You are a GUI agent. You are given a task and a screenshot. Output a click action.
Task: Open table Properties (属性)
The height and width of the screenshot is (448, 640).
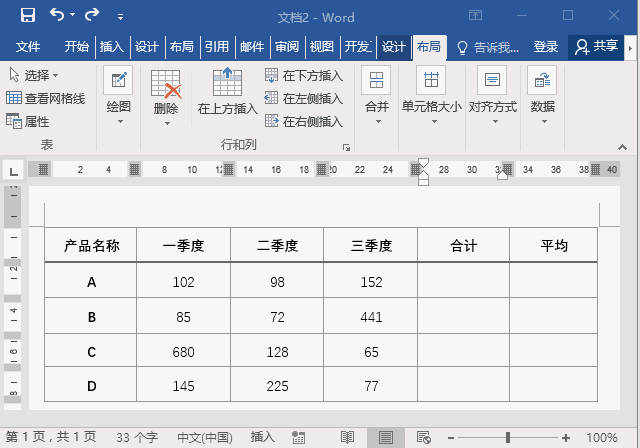28,122
